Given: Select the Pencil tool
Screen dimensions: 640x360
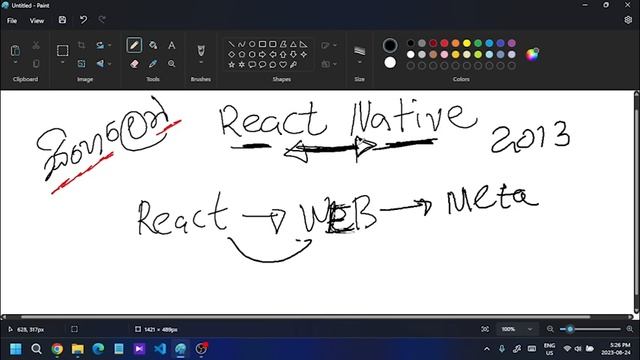Looking at the screenshot, I should pos(134,45).
